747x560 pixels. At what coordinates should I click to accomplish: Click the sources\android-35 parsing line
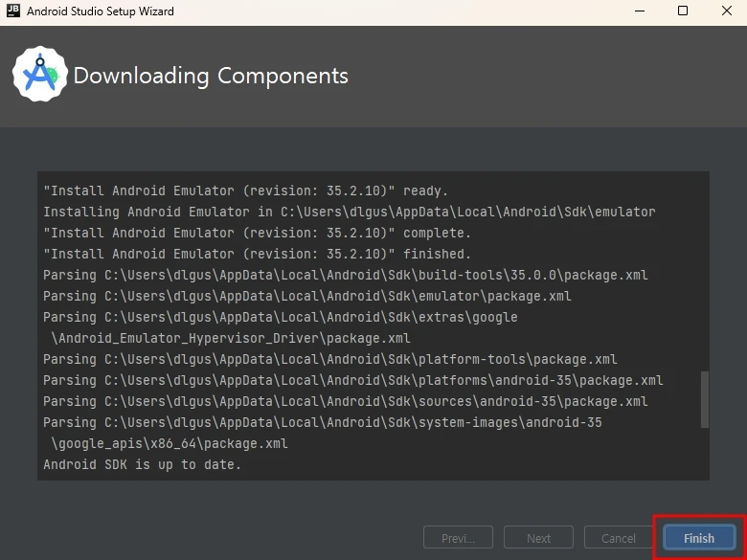tap(346, 401)
